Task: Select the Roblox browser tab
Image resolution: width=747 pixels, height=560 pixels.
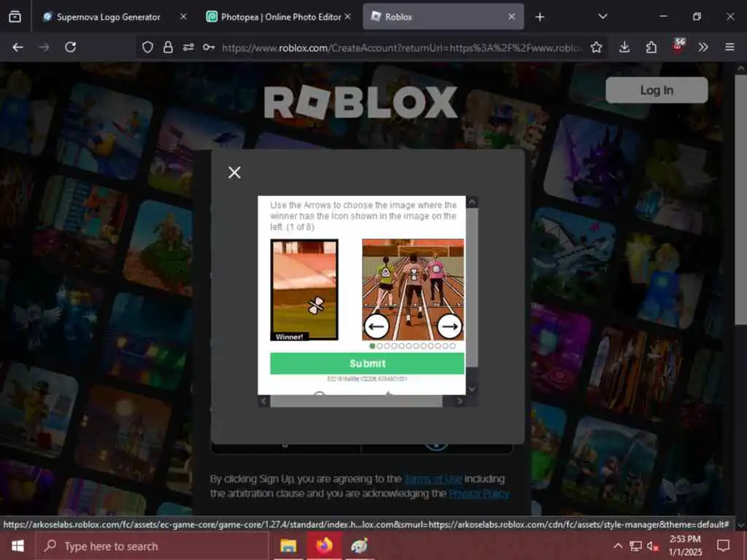Action: 443,17
